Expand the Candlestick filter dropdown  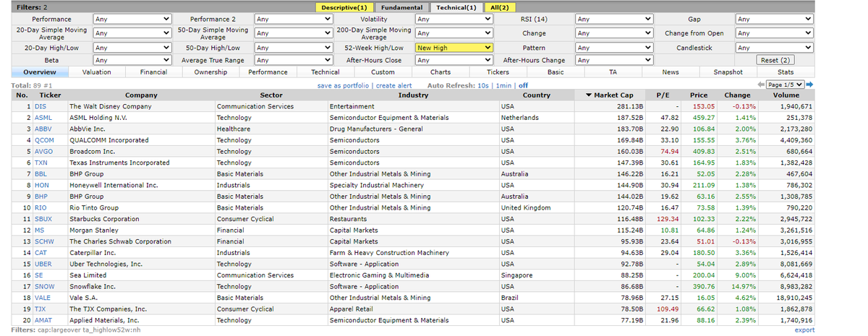click(774, 48)
